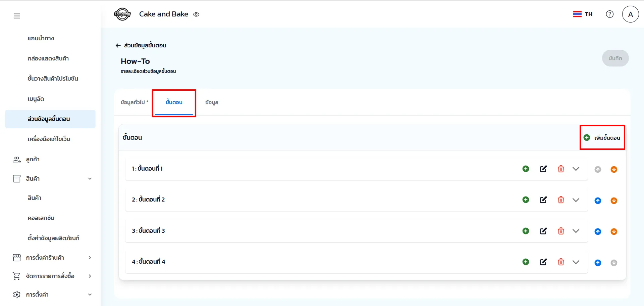
Task: Expand step 4 details chevron
Action: click(x=576, y=262)
